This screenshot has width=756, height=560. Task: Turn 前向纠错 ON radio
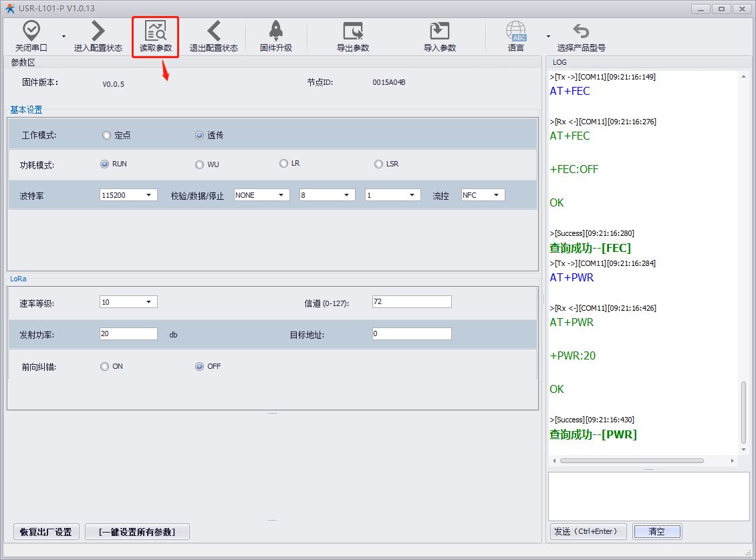(x=105, y=366)
